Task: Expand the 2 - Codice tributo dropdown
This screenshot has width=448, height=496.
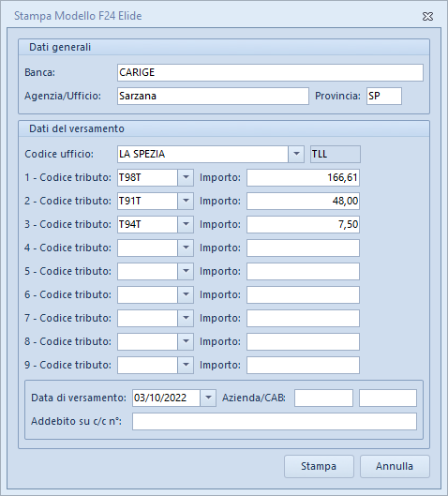Action: tap(186, 201)
